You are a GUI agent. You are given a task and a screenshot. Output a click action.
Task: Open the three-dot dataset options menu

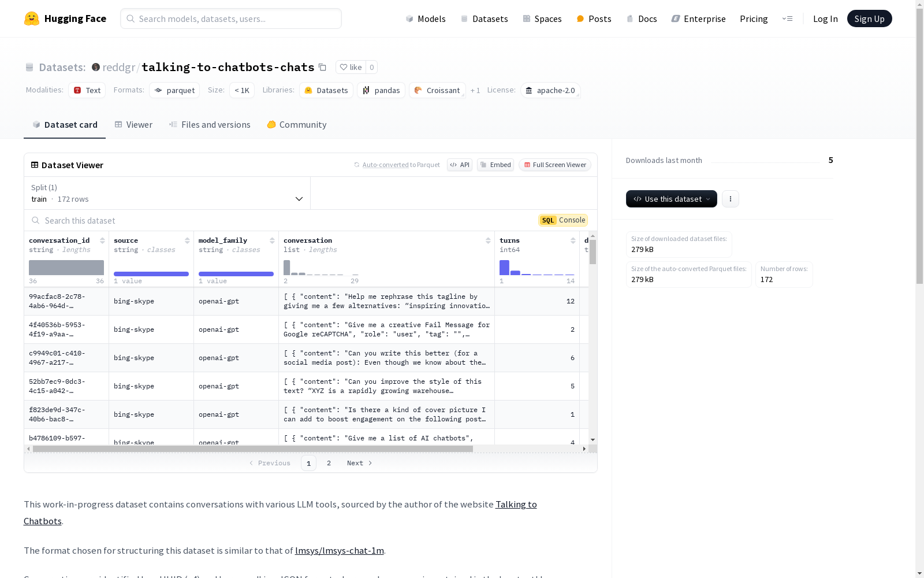(x=731, y=199)
